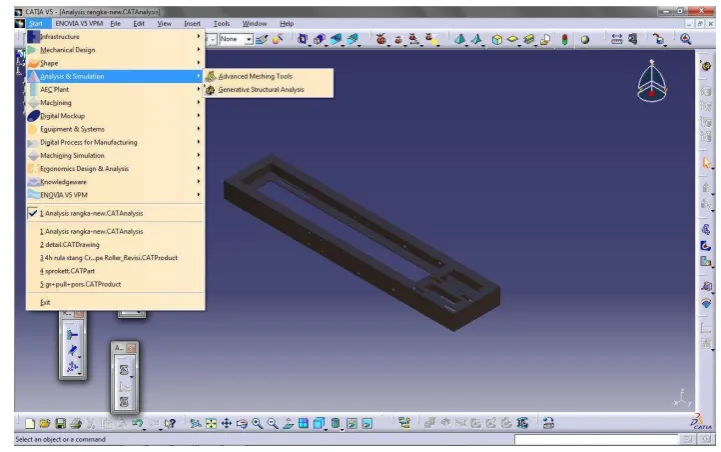The width and height of the screenshot is (721, 452).
Task: Click the Pan four-arrow icon
Action: click(227, 423)
